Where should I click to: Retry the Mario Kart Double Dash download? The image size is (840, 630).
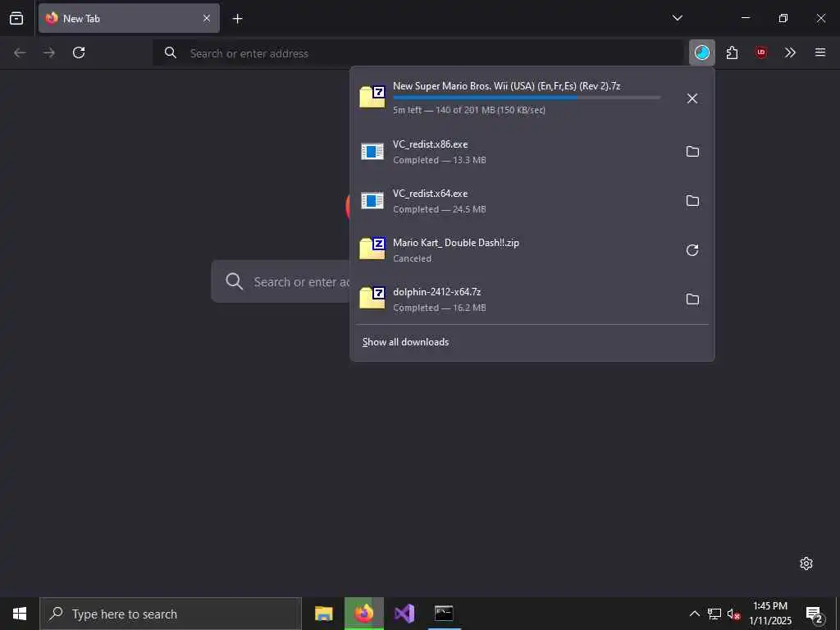tap(692, 250)
